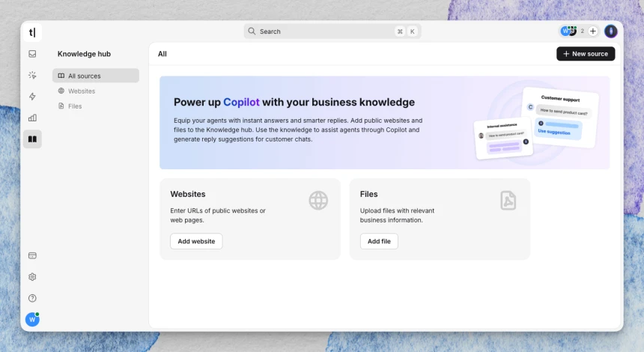Click the Copilot link in banner heading
644x352 pixels.
241,102
